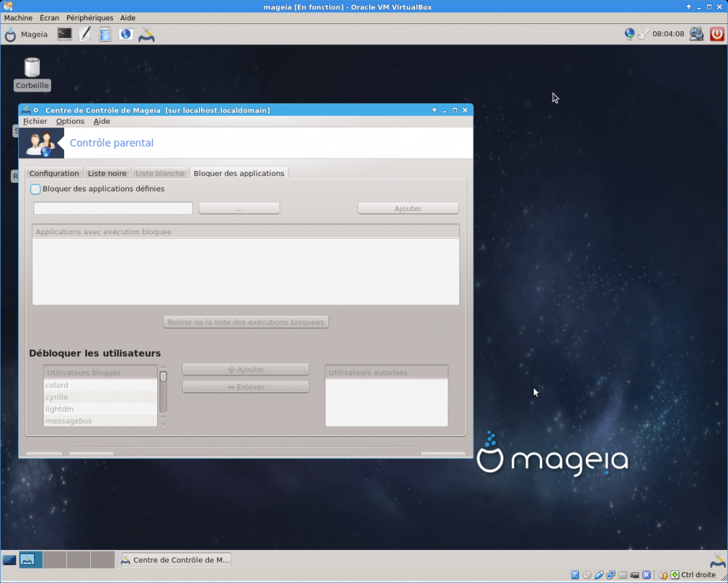Open the Machine menu in VirtualBox

tap(18, 17)
